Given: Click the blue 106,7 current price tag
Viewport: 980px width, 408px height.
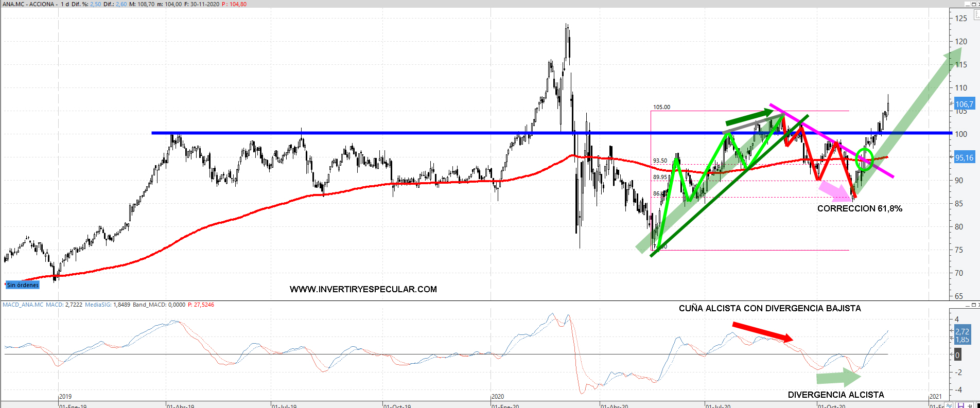Looking at the screenshot, I should pos(964,104).
